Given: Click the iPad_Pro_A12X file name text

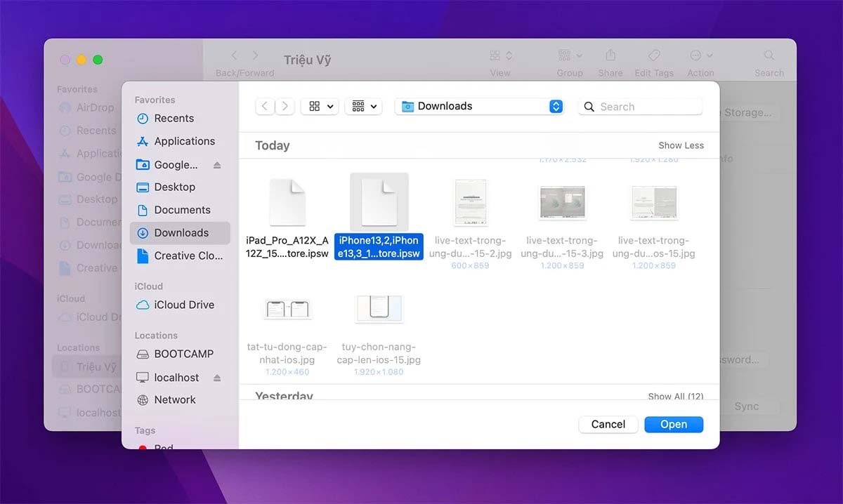Looking at the screenshot, I should point(287,246).
